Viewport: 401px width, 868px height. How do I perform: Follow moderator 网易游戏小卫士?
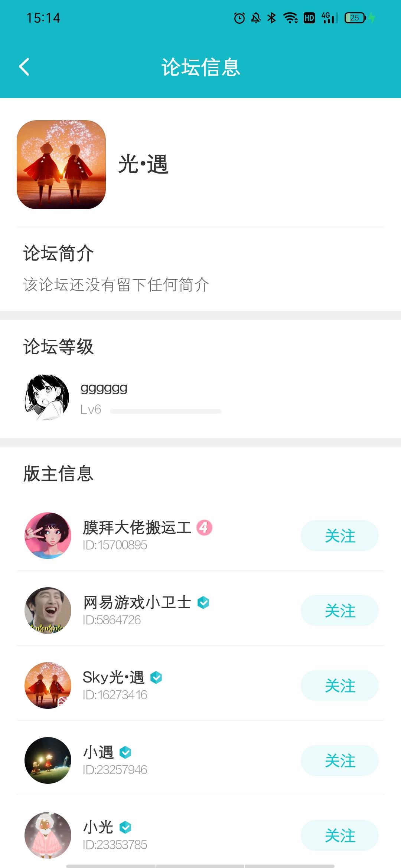point(339,611)
